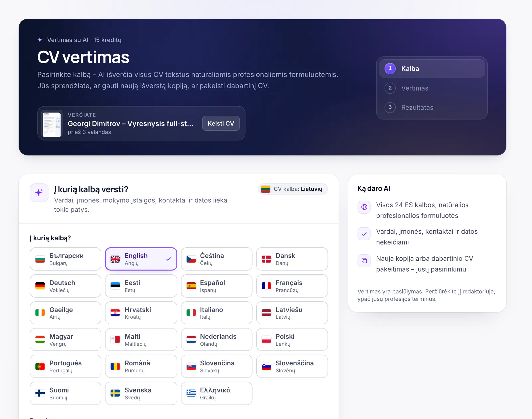Click the 'Ką daro AI' heading

(x=374, y=189)
